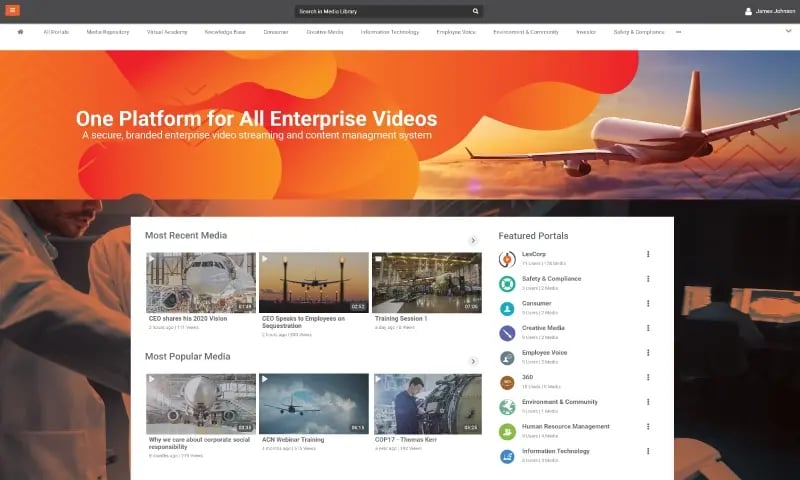Click the home icon in navigation bar
Viewport: 800px width, 480px height.
(x=20, y=32)
